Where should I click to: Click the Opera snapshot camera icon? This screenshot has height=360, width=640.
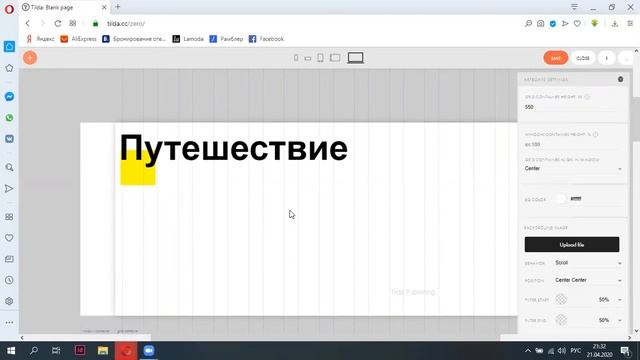pyautogui.click(x=540, y=24)
